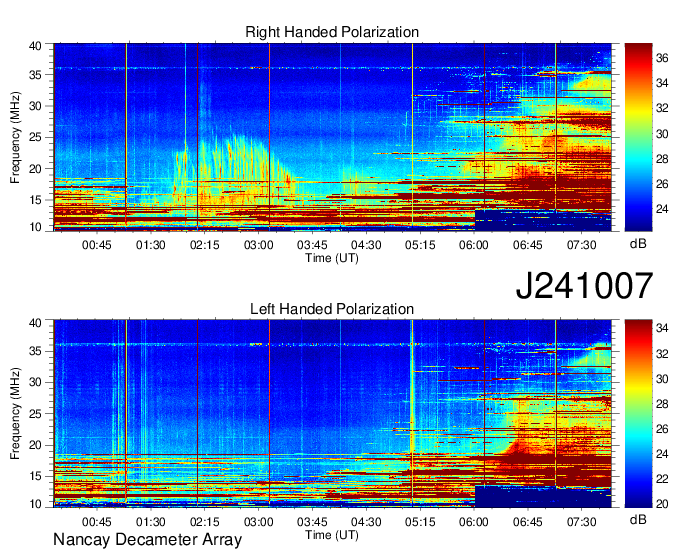Click the dark blue blanked block in Right Handed spectrogram
Viewport: 680px width, 552px height.
click(x=543, y=220)
